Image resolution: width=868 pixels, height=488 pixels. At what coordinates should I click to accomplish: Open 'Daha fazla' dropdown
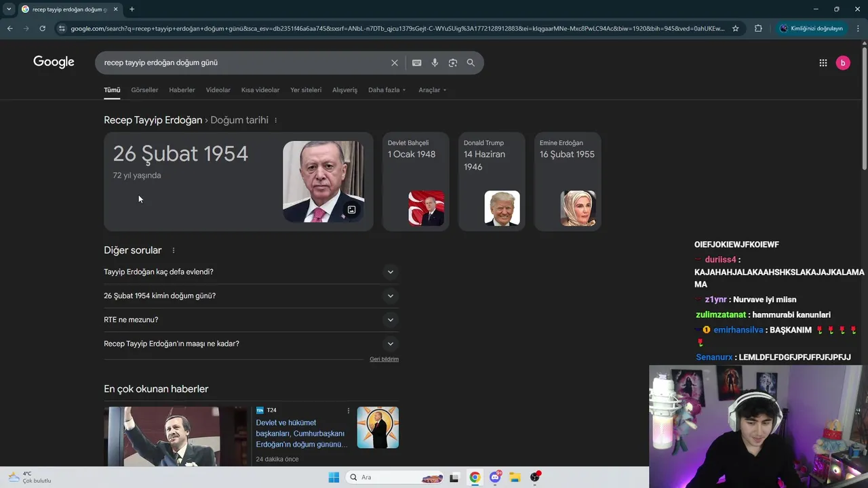click(x=387, y=89)
